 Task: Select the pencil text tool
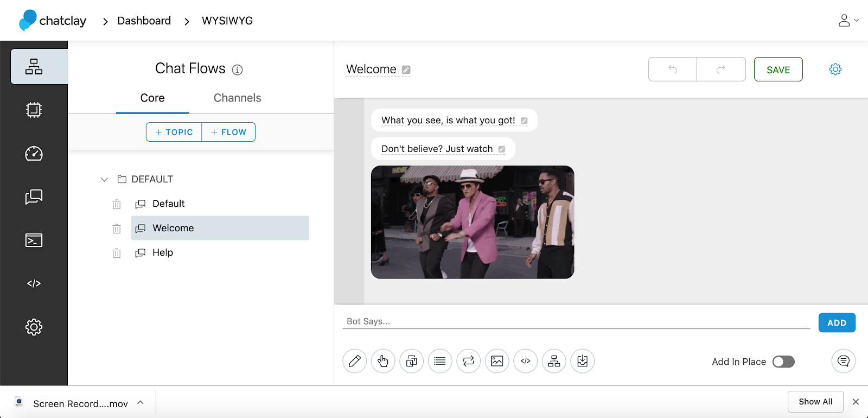tap(355, 361)
